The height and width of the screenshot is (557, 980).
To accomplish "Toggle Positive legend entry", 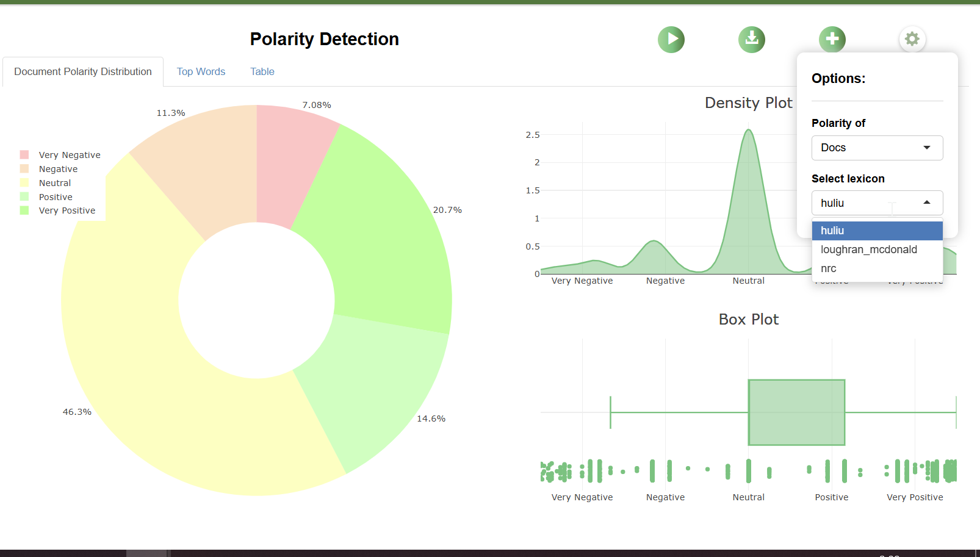I will (x=56, y=197).
